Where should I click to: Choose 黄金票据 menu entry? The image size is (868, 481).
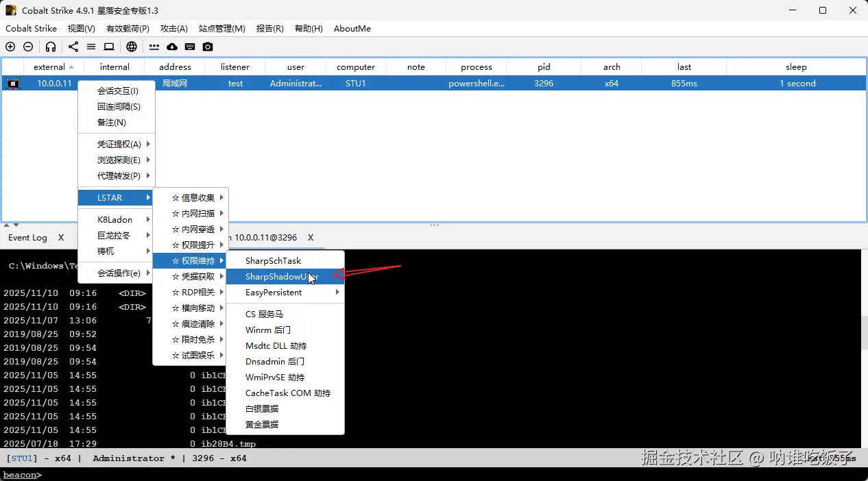tap(285, 425)
